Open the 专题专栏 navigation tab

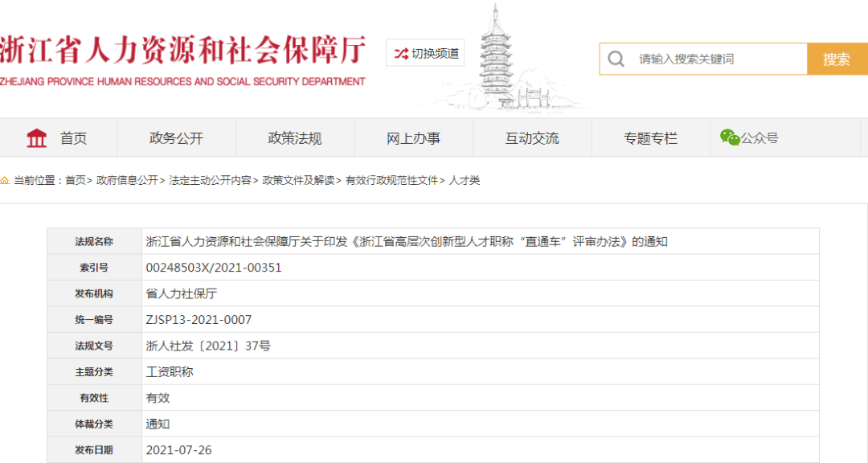tap(650, 138)
